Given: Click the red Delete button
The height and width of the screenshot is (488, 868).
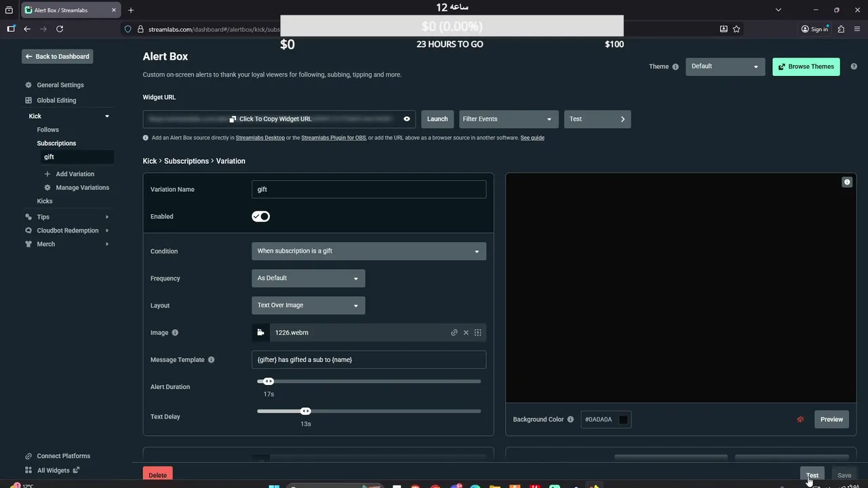Looking at the screenshot, I should pyautogui.click(x=157, y=474).
